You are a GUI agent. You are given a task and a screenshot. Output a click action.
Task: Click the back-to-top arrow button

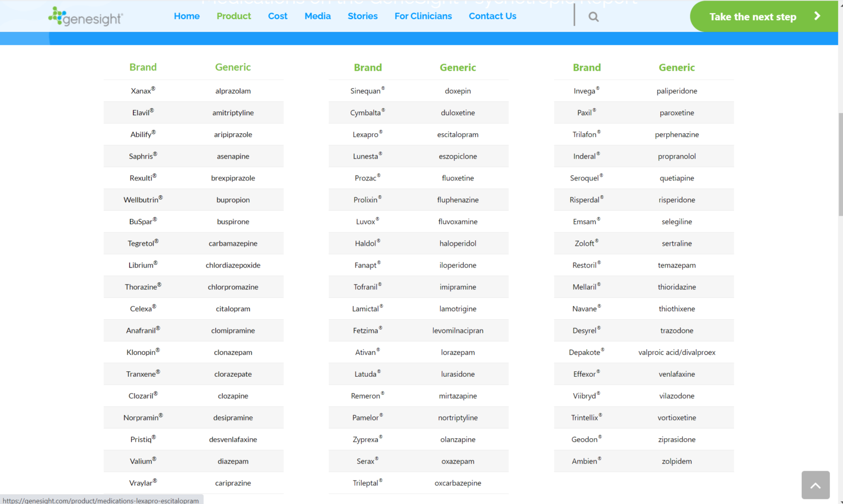[815, 485]
